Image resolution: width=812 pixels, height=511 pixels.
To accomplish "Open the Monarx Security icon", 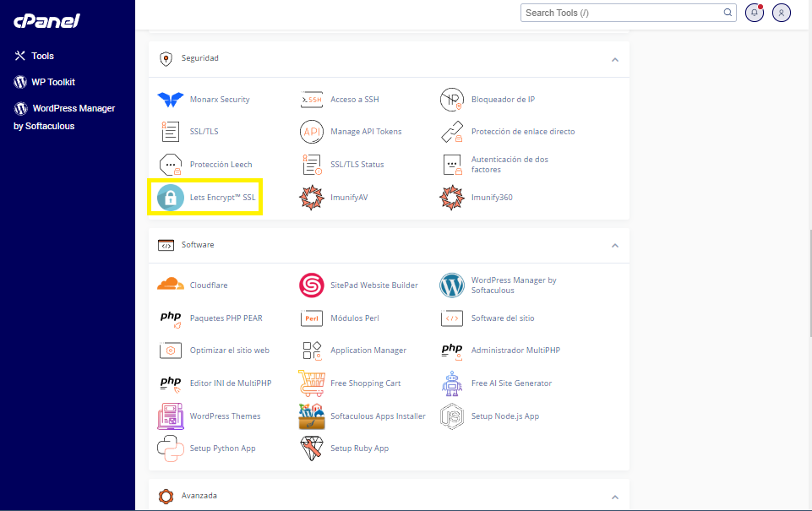I will coord(171,100).
